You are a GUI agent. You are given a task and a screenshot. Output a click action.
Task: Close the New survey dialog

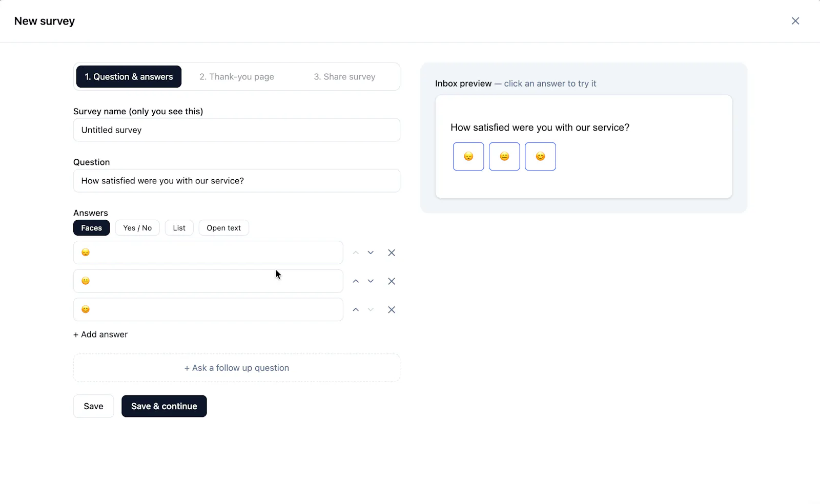(795, 21)
